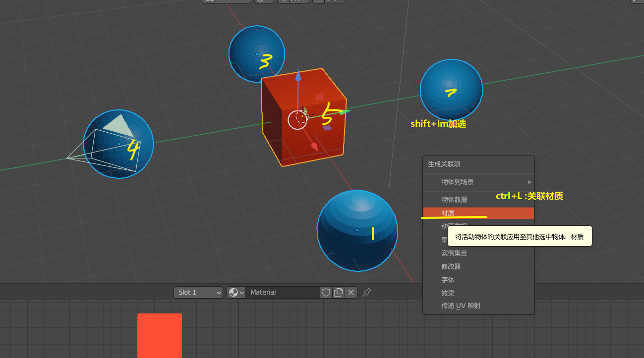Click the blue Z-axis gizmo arrow

(x=298, y=76)
